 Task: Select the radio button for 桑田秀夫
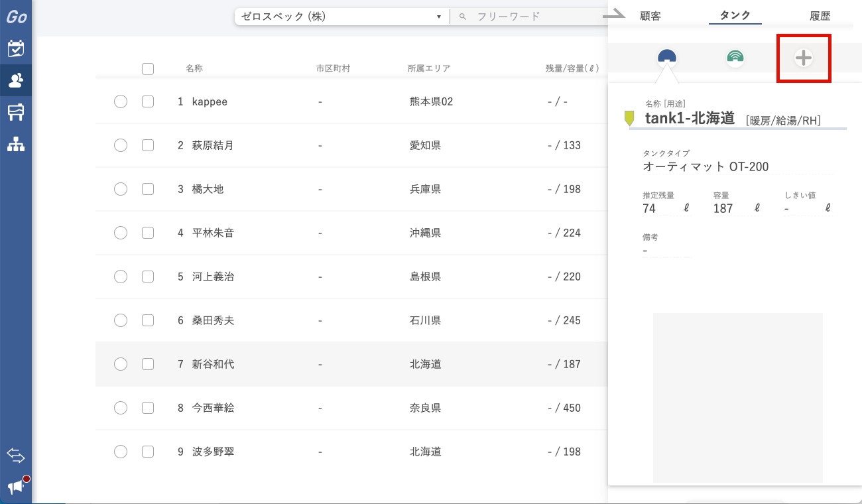point(121,320)
